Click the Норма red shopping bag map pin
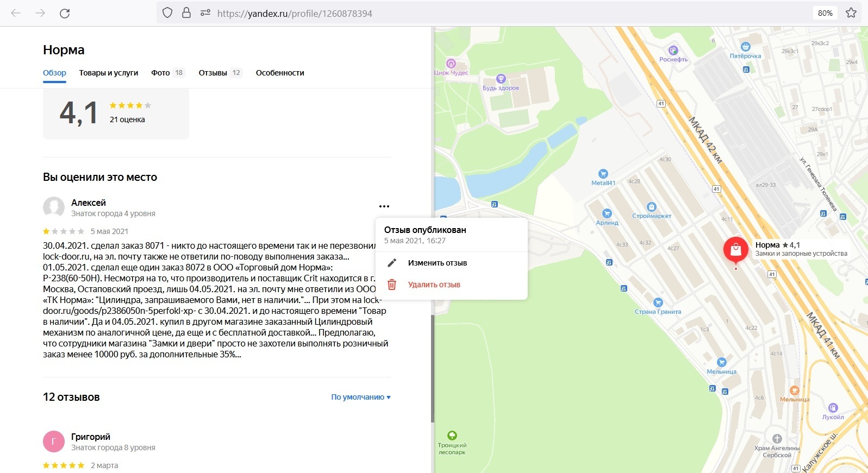 pyautogui.click(x=735, y=250)
